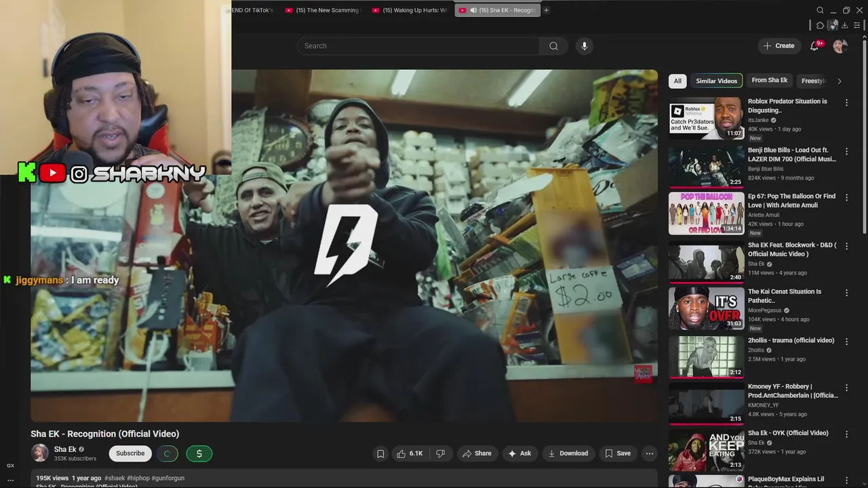Click the #hiphop hashtag

[138, 478]
